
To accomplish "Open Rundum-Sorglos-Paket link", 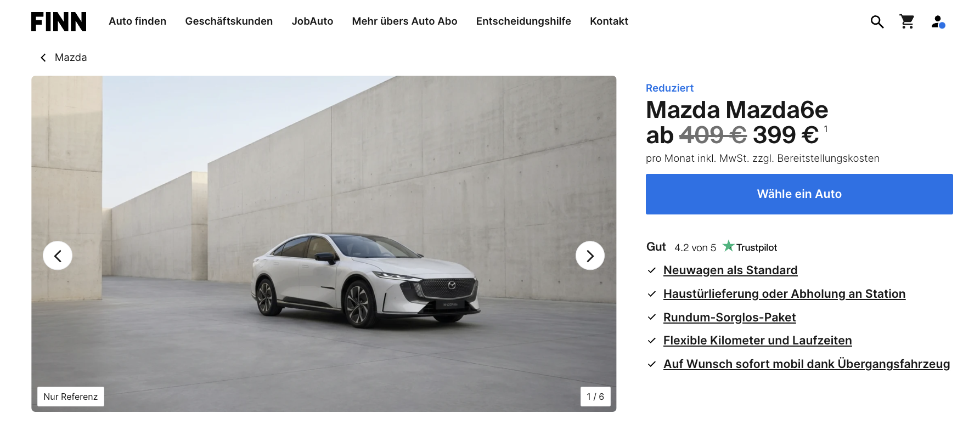I will 729,318.
